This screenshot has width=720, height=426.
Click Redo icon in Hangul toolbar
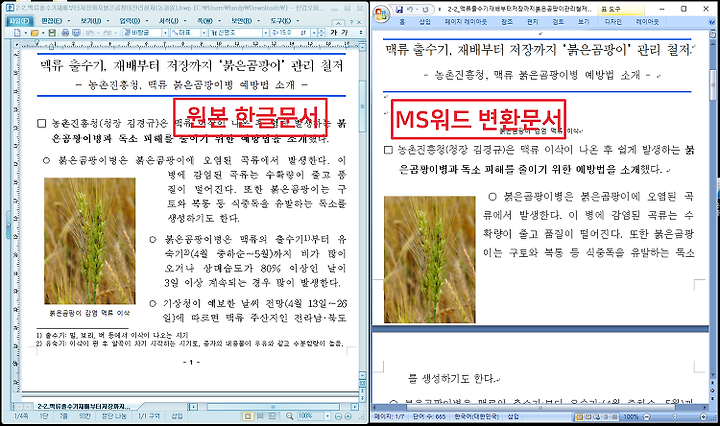tap(107, 33)
